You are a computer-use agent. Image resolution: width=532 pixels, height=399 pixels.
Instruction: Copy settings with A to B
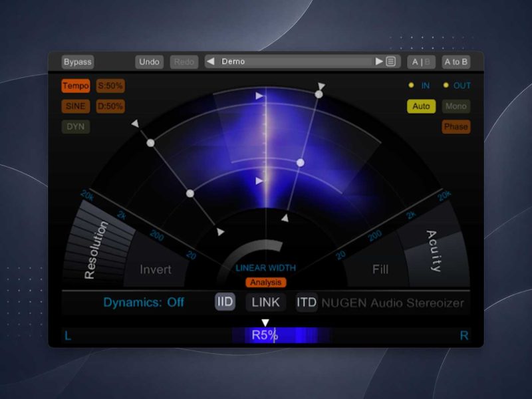coord(456,62)
